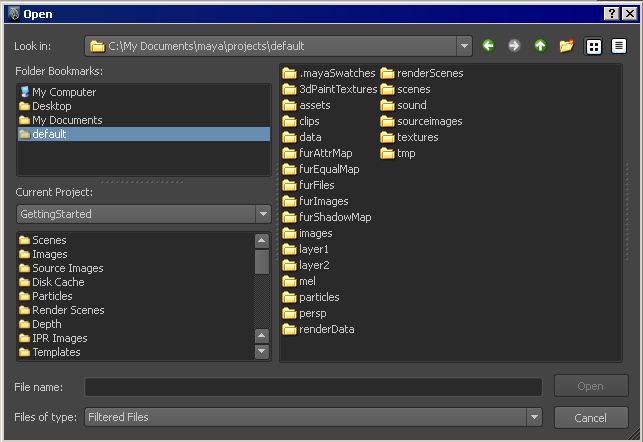Click the Look in path text field

coord(271,46)
